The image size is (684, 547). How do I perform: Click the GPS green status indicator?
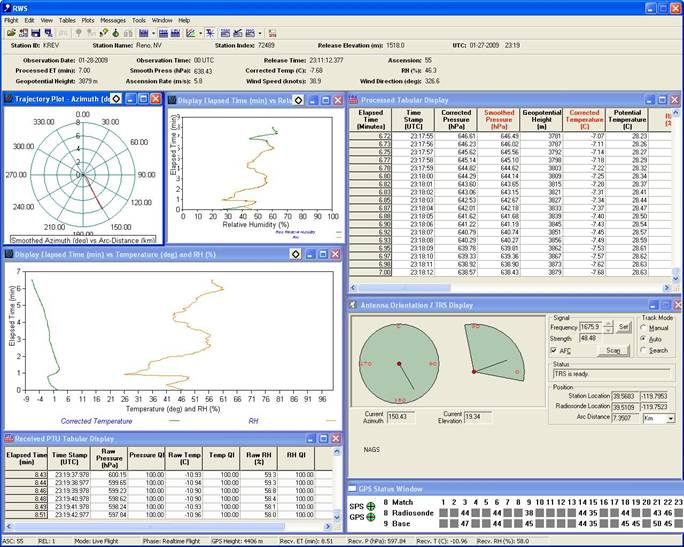[370, 517]
